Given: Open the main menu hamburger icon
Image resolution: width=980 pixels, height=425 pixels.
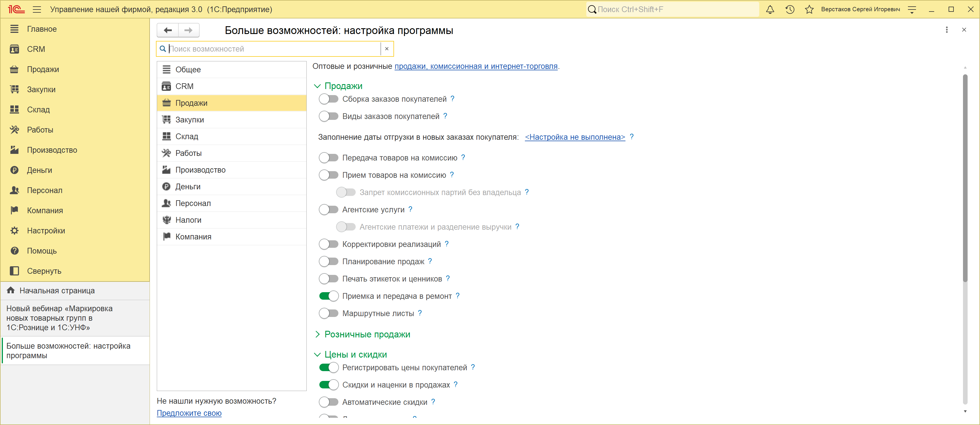Looking at the screenshot, I should click(37, 10).
